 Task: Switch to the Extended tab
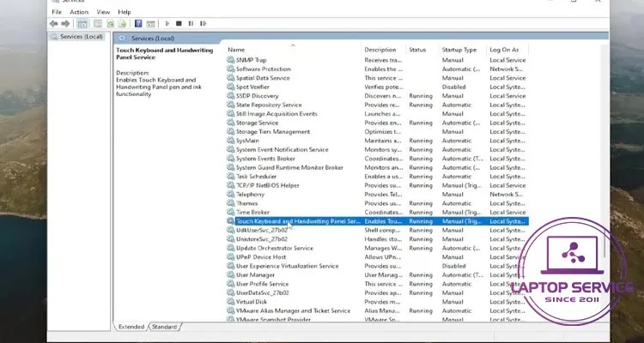pos(131,327)
